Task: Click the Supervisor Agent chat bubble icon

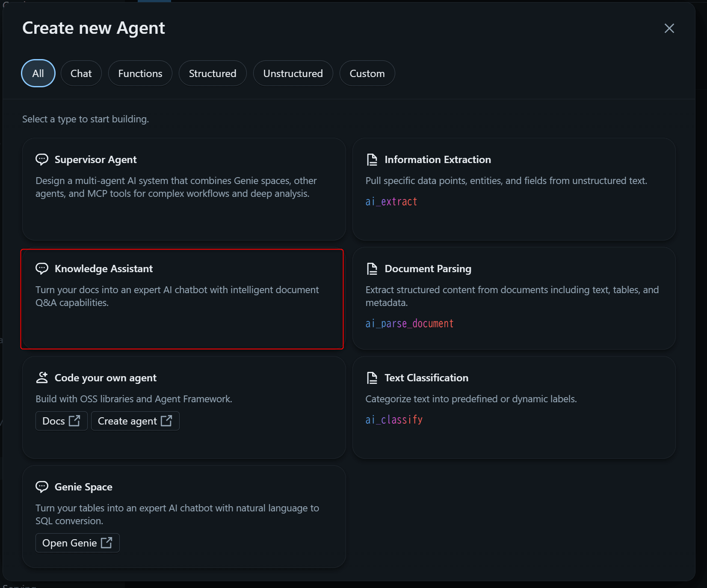Action: [42, 160]
